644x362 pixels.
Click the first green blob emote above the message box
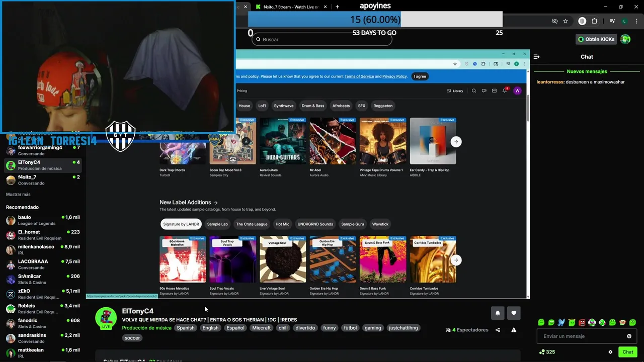[x=541, y=322]
